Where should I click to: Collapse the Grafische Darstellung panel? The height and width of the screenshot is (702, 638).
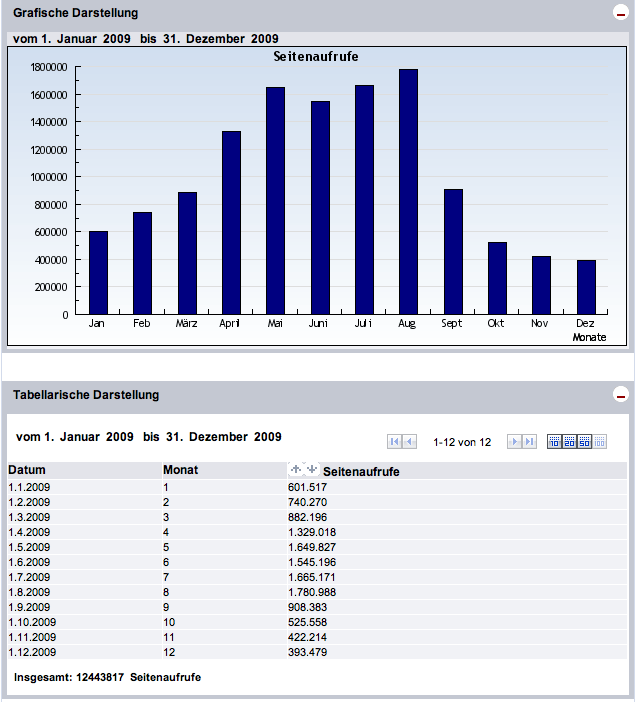tap(620, 13)
